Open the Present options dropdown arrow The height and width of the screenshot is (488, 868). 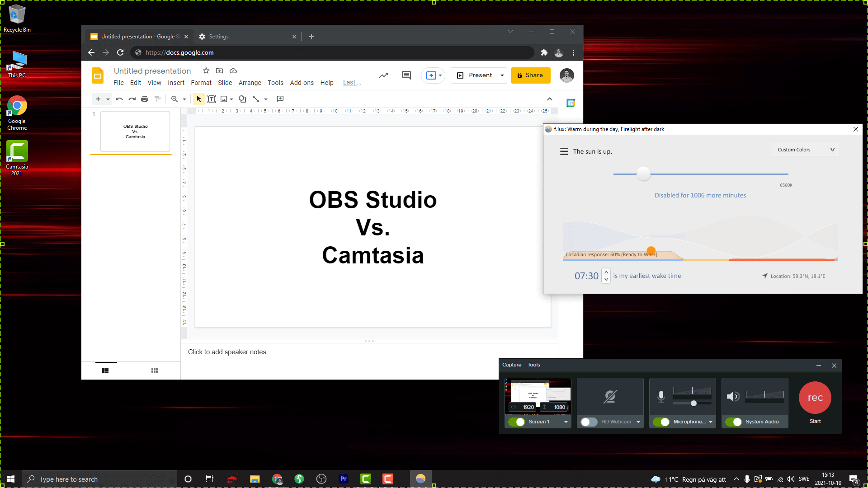pyautogui.click(x=502, y=75)
